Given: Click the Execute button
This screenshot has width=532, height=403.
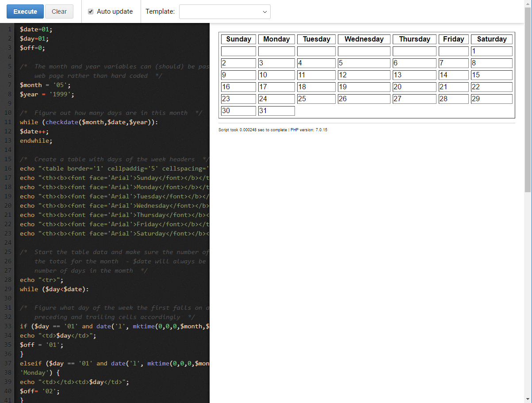Looking at the screenshot, I should pyautogui.click(x=25, y=11).
